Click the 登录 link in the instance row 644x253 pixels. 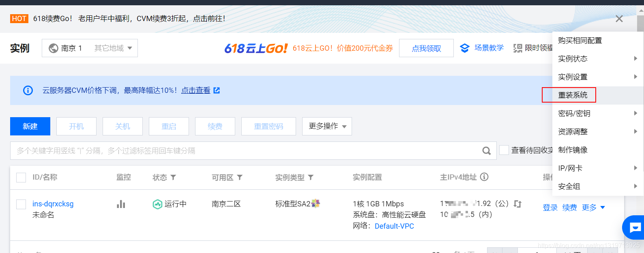(x=550, y=208)
